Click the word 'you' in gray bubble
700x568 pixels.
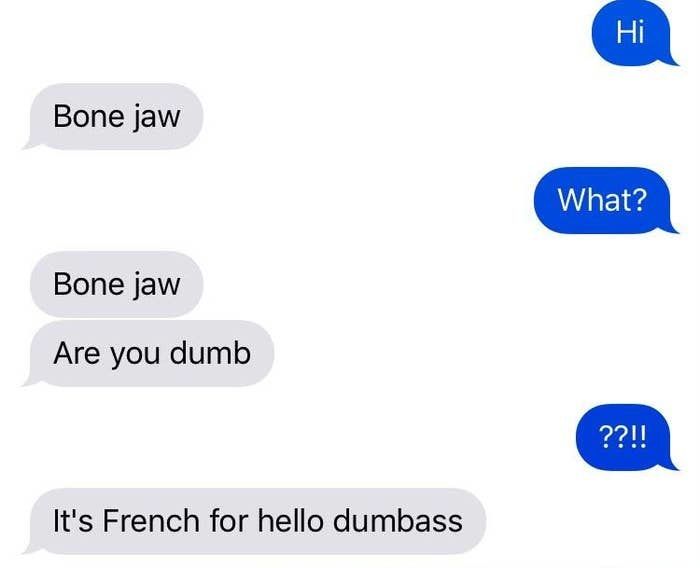click(135, 355)
